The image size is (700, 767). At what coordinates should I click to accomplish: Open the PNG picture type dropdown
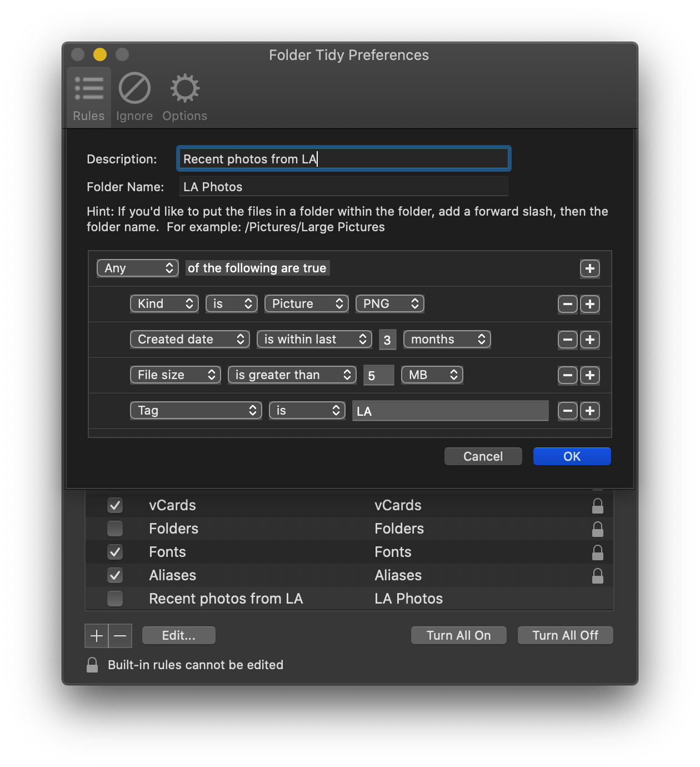point(390,303)
